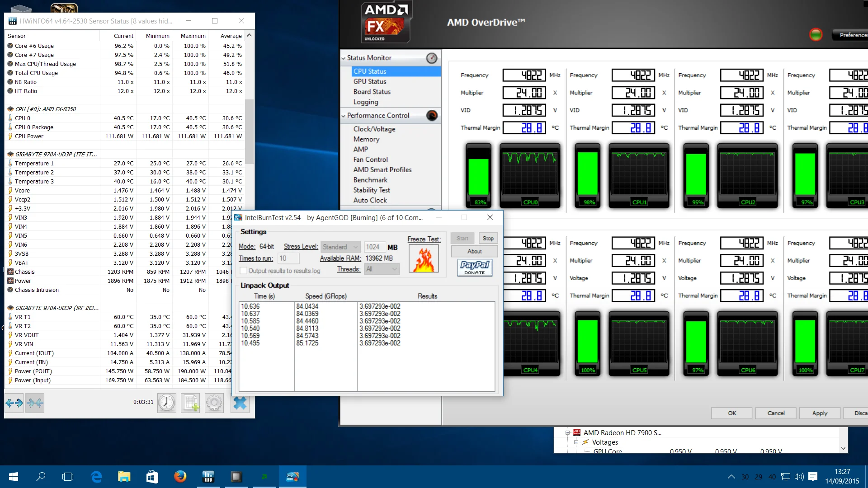Collapse the Voltages tree node

click(x=576, y=442)
